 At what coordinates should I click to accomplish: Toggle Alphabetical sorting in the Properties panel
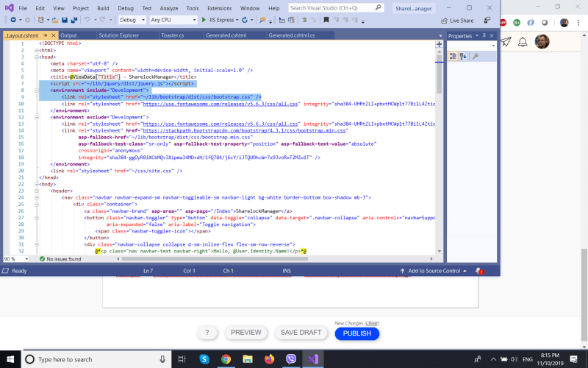click(463, 57)
